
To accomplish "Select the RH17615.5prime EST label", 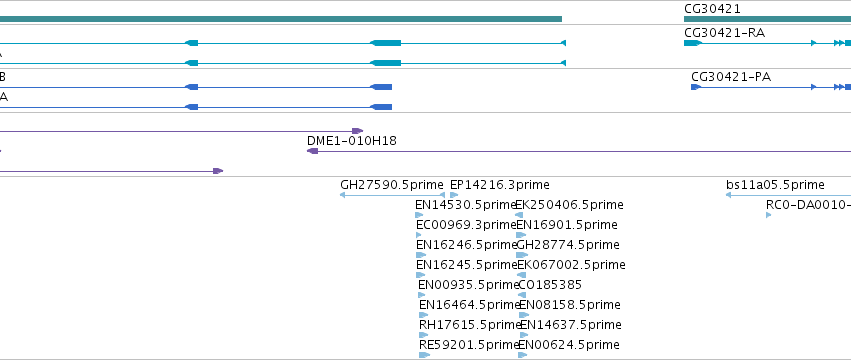I will point(470,325).
